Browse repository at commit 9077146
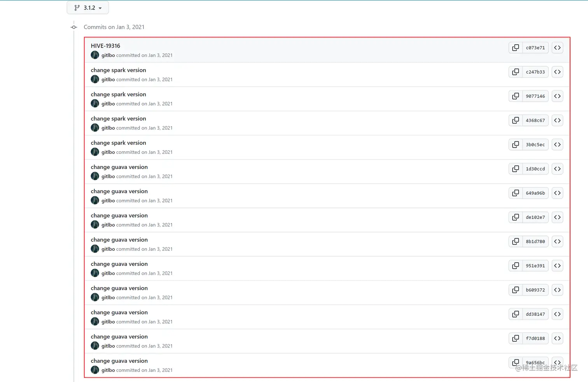 click(x=557, y=96)
